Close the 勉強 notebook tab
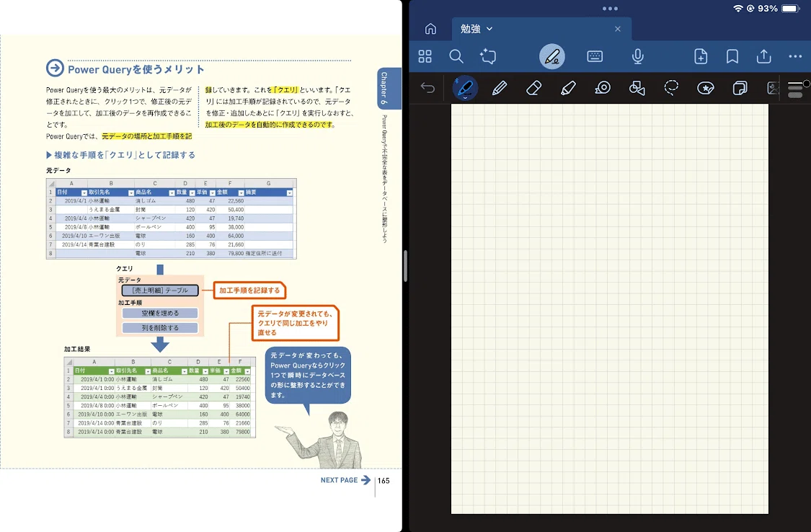811x532 pixels. pyautogui.click(x=618, y=29)
